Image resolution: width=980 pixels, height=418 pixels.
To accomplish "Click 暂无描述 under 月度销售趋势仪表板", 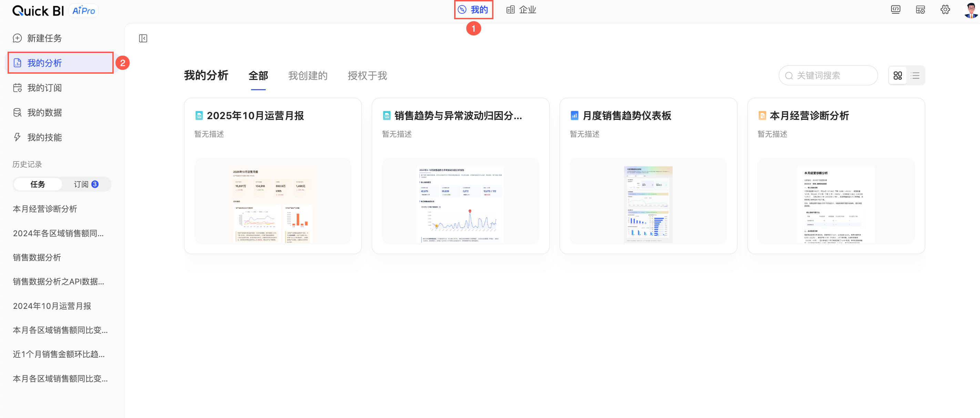I will point(585,134).
